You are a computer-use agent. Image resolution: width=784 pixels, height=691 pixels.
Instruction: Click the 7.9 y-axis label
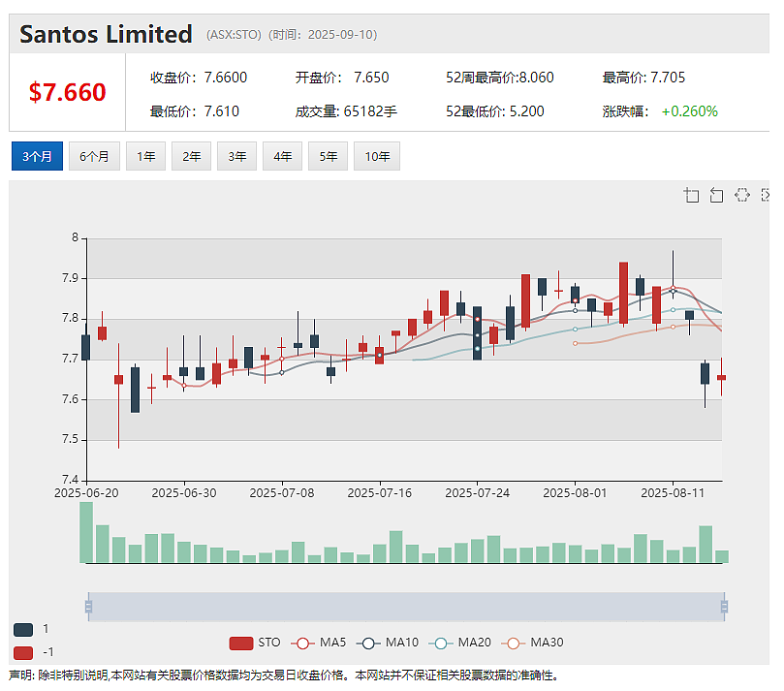click(x=71, y=278)
